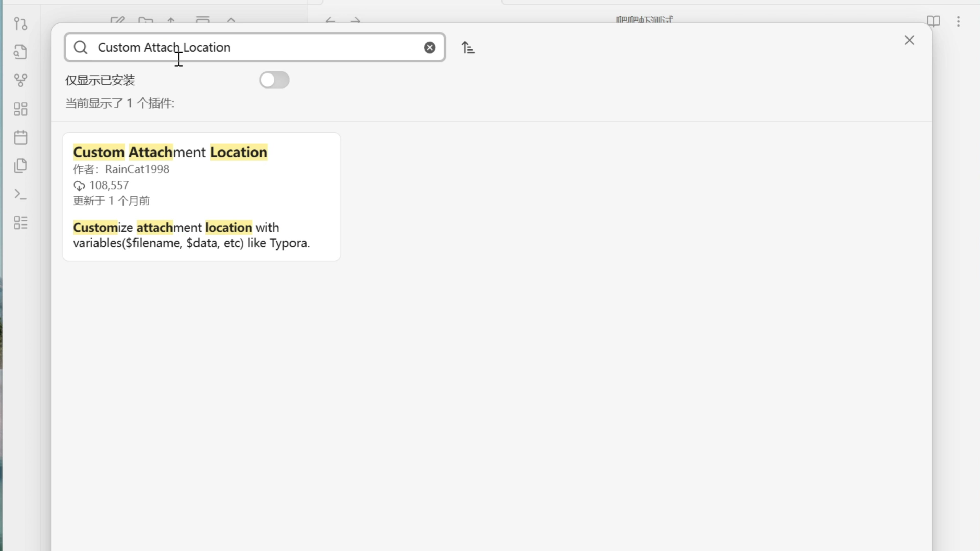The width and height of the screenshot is (980, 551).
Task: Open the more options vertical dots menu
Action: (958, 21)
